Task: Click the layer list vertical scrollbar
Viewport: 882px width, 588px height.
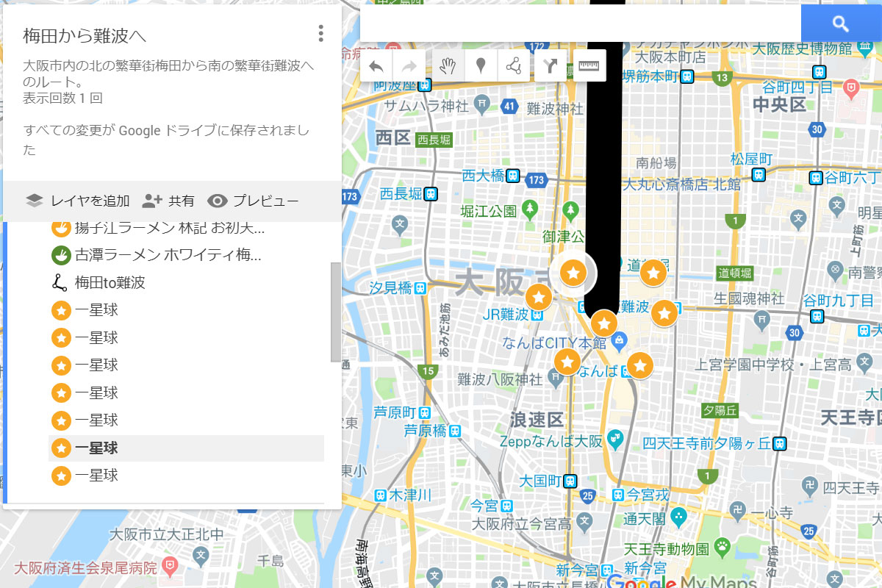Action: click(336, 312)
